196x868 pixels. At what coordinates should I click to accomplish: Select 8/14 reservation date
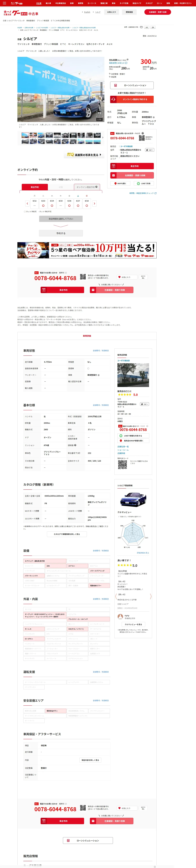[x=52, y=203]
